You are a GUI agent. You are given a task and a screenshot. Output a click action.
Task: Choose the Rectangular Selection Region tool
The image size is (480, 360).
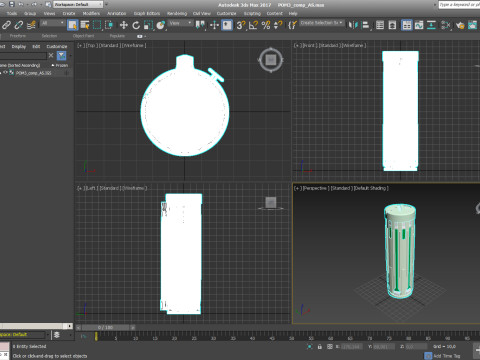point(97,25)
